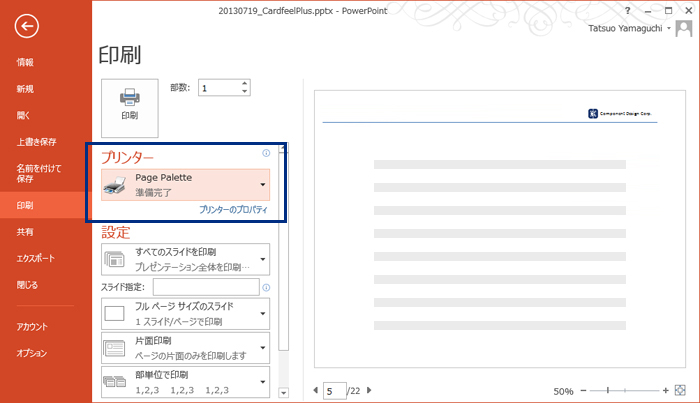Screen dimensions: 700x403
Task: Open アカウント (Account) page
Action: tap(32, 327)
